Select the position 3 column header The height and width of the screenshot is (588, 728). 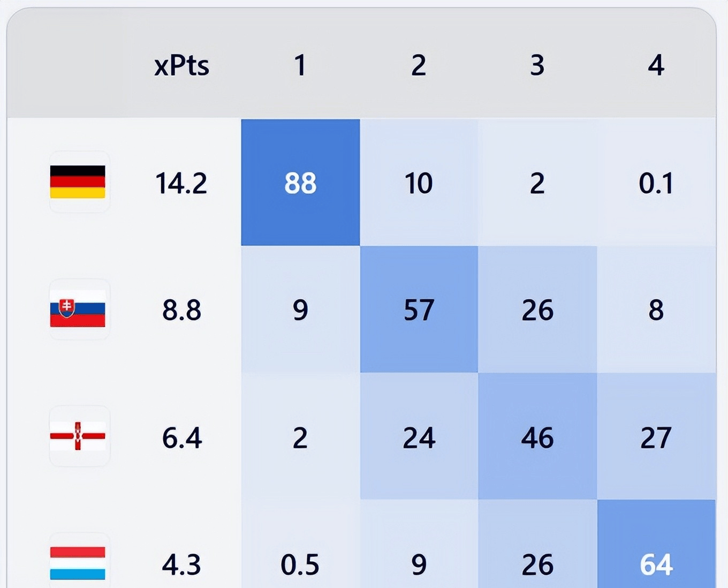coord(537,65)
